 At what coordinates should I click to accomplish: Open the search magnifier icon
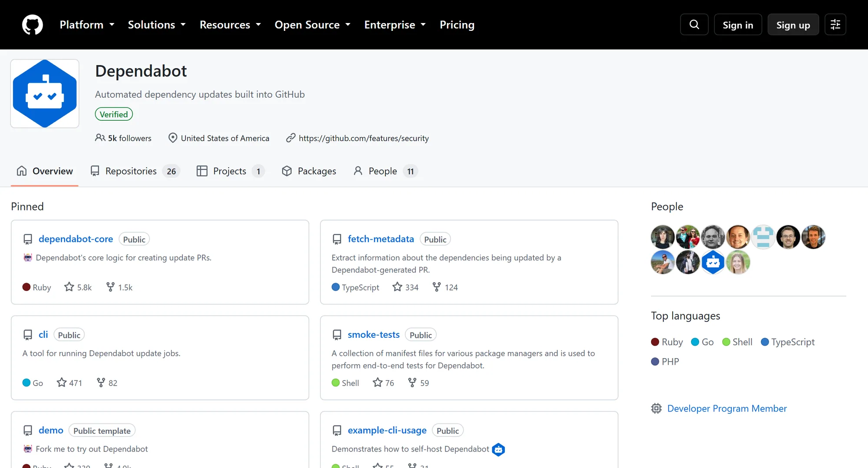coord(694,24)
